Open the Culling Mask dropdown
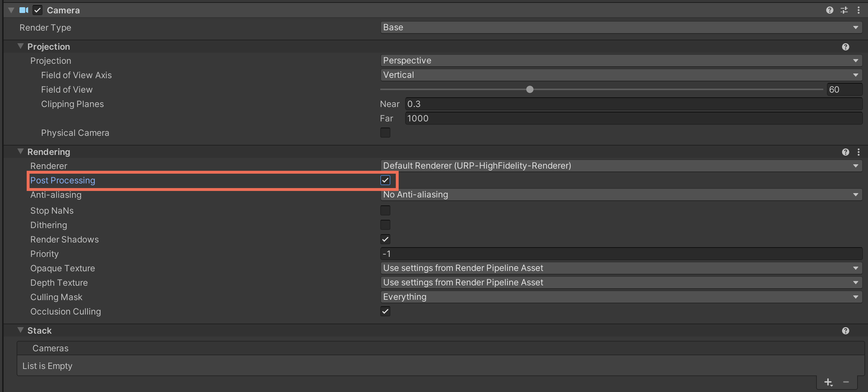The width and height of the screenshot is (868, 392). (621, 297)
